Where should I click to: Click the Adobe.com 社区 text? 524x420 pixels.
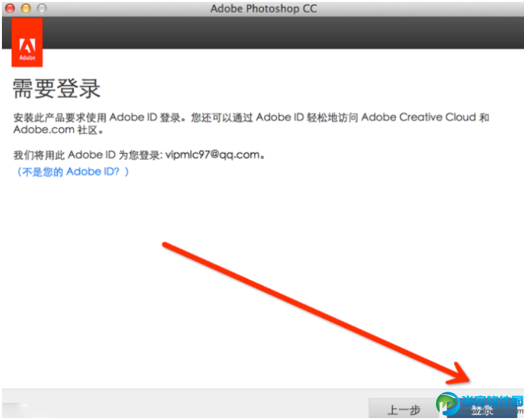pos(58,129)
